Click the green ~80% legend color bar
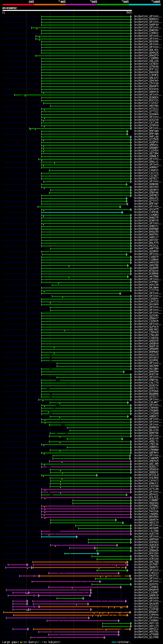163x644 pixels. pyautogui.click(x=113, y=5)
